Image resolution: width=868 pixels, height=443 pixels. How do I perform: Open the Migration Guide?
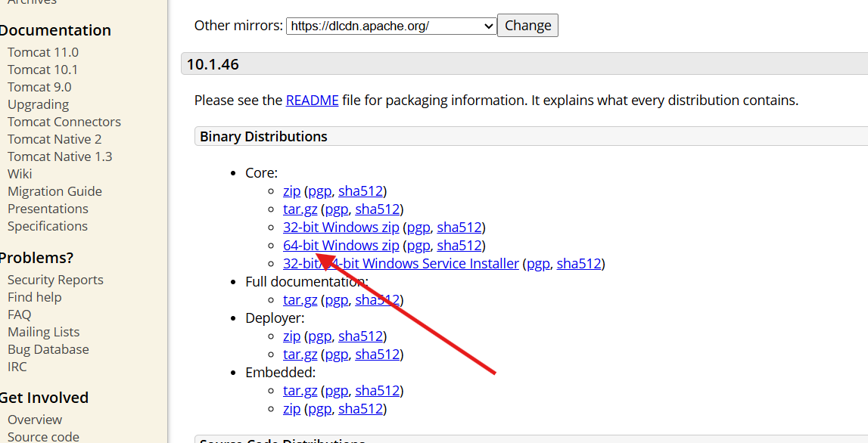pos(54,191)
